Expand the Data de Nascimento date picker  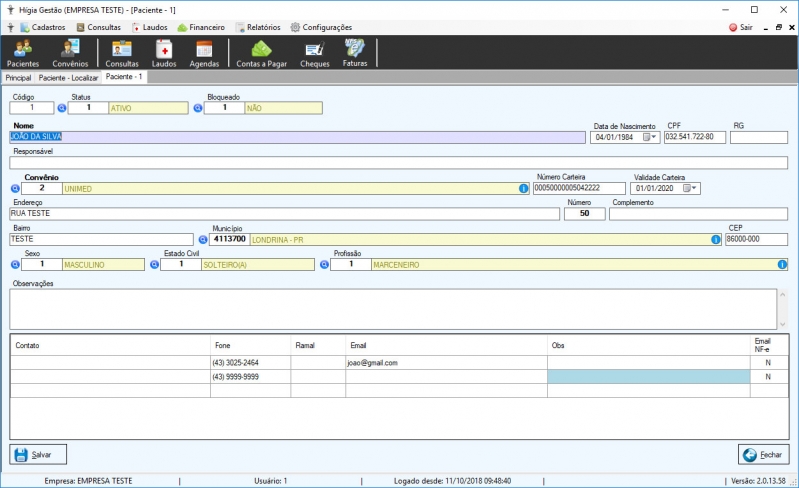(654, 137)
